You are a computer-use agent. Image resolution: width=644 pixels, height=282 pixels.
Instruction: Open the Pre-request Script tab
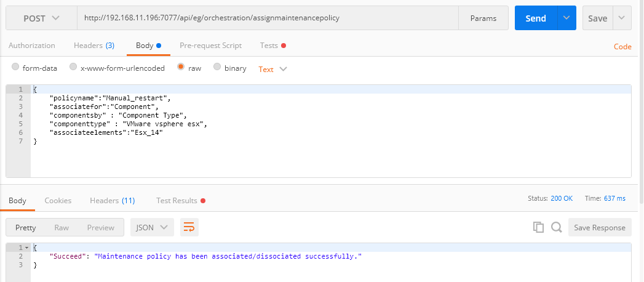[x=211, y=46]
